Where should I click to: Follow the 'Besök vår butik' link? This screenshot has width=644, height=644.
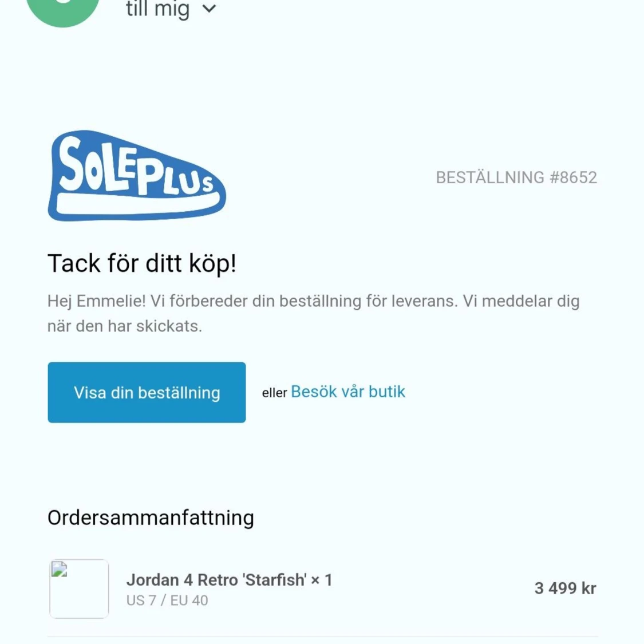click(x=348, y=392)
